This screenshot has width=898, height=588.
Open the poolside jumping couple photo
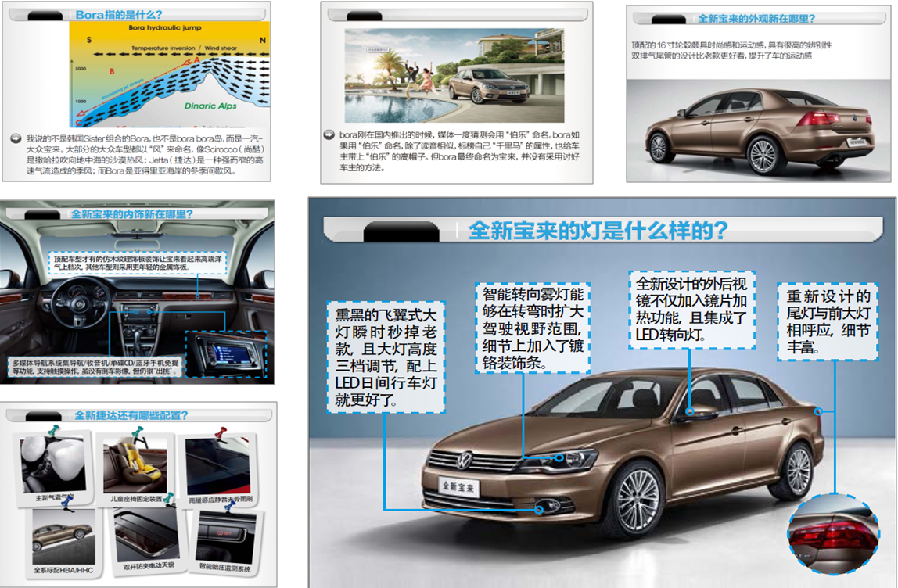454,76
